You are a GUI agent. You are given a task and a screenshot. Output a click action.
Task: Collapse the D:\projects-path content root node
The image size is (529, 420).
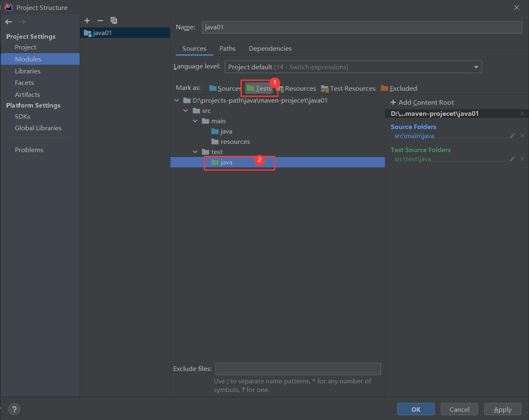[177, 100]
